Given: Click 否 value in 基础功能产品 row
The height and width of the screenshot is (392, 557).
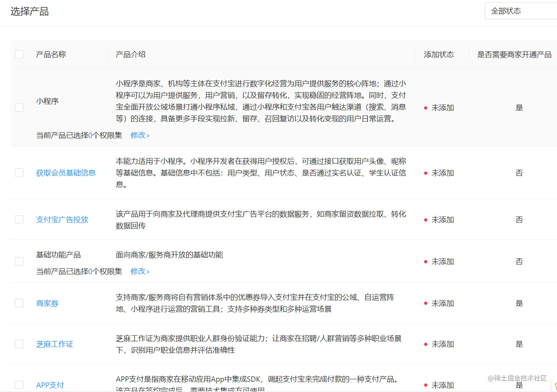Looking at the screenshot, I should [519, 262].
